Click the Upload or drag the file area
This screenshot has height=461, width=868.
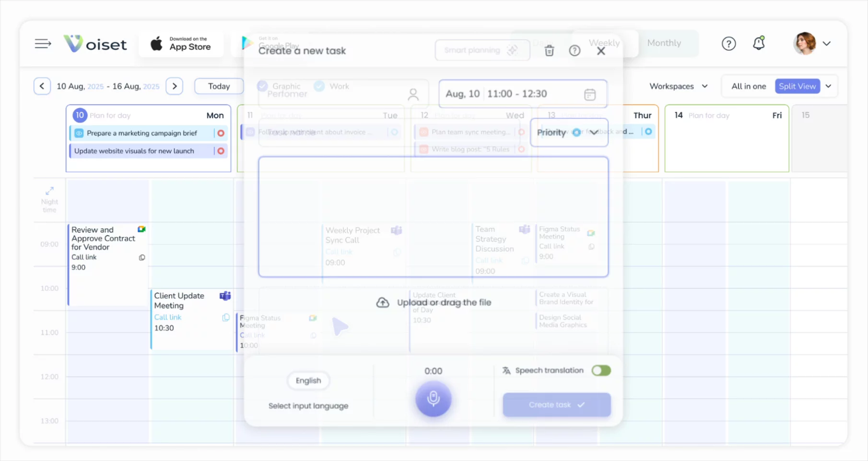pos(434,302)
